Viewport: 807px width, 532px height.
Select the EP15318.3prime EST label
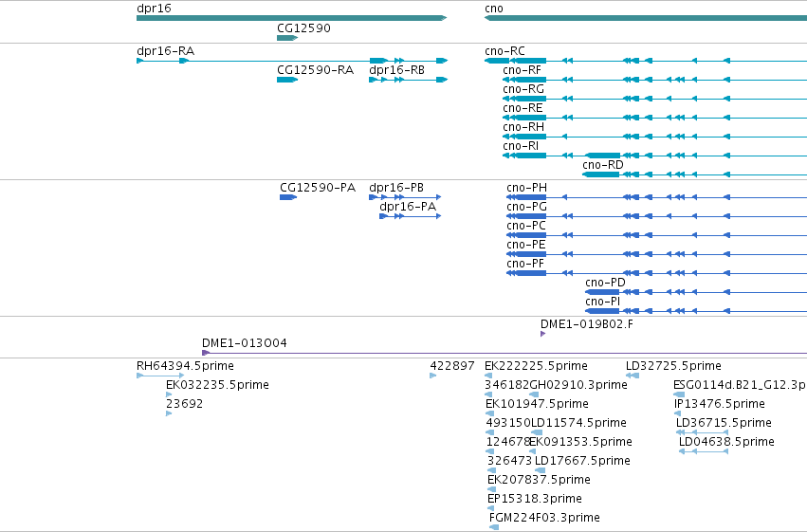pyautogui.click(x=534, y=499)
